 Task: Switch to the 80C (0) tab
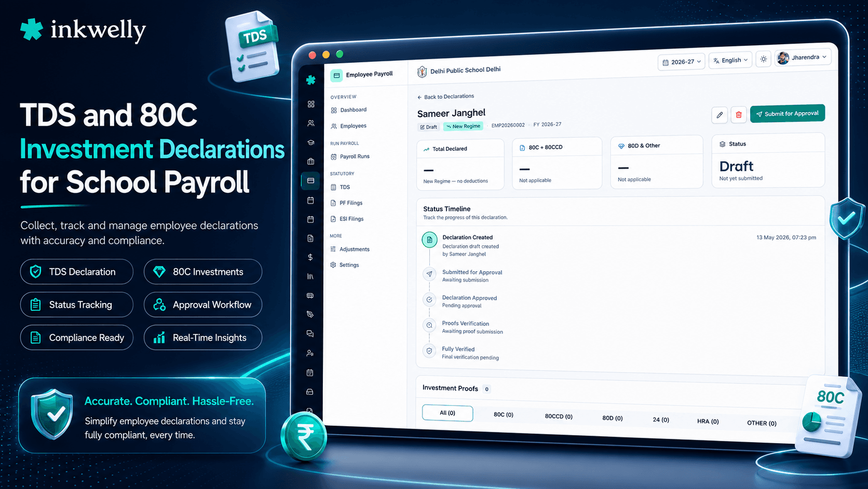click(504, 415)
